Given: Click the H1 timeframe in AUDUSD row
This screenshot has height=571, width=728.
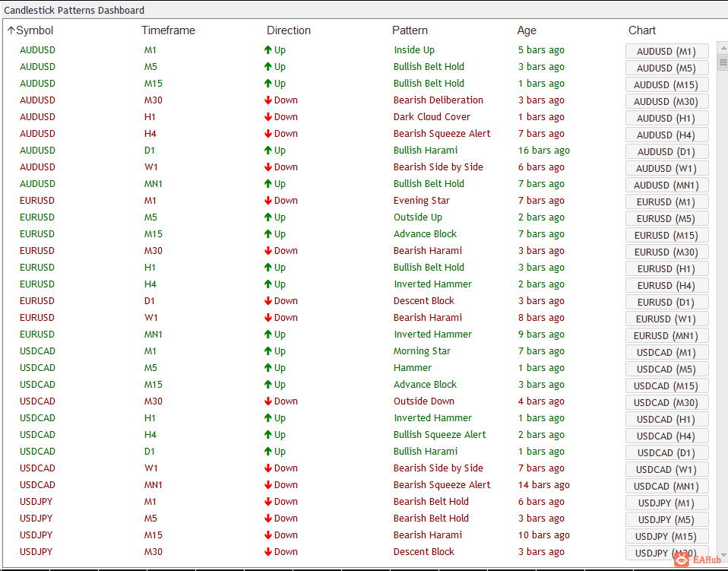Looking at the screenshot, I should tap(150, 117).
